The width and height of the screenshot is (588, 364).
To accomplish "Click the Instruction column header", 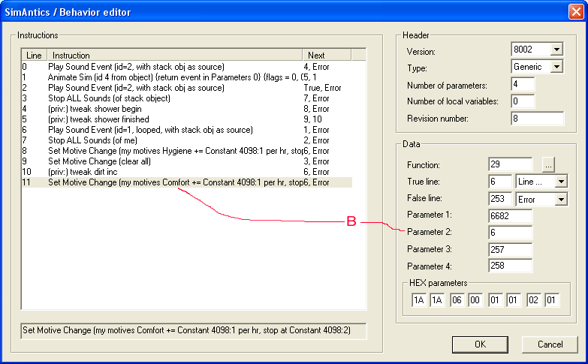I will click(175, 55).
